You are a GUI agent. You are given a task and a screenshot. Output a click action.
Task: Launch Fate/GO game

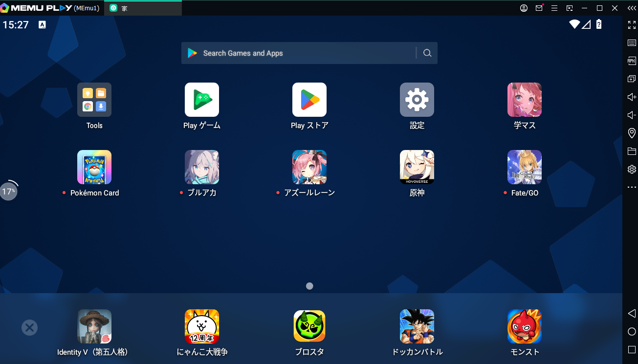[525, 167]
